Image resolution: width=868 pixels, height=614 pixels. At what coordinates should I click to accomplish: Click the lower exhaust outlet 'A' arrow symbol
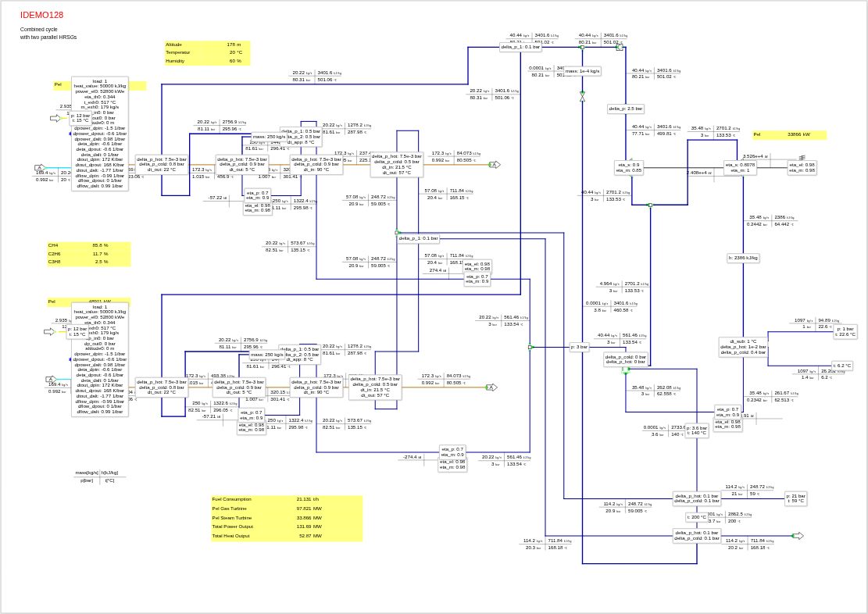(491, 387)
